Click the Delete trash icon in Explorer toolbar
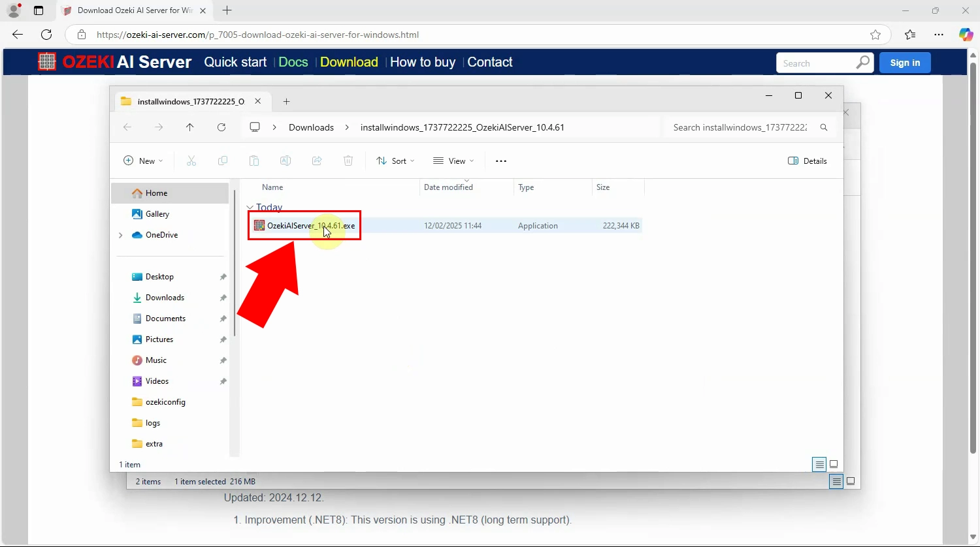 coord(348,161)
